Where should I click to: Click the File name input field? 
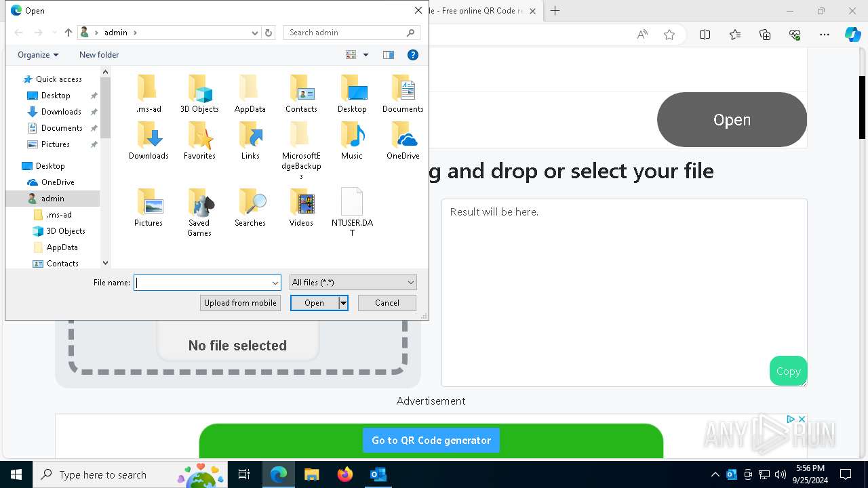tap(202, 283)
